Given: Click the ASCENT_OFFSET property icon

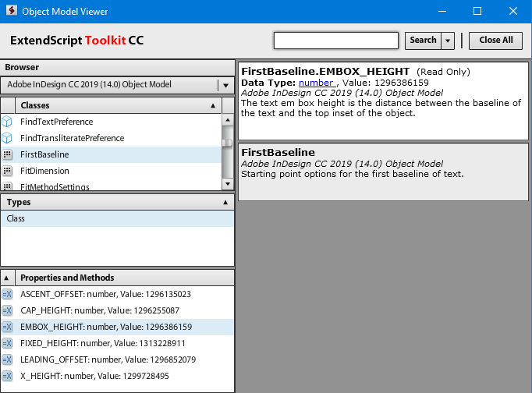Looking at the screenshot, I should [7, 294].
